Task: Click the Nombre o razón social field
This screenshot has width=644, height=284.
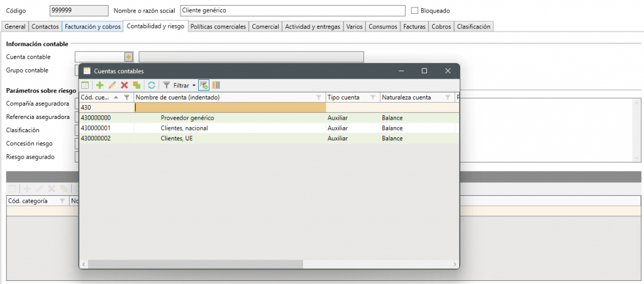Action: 292,11
